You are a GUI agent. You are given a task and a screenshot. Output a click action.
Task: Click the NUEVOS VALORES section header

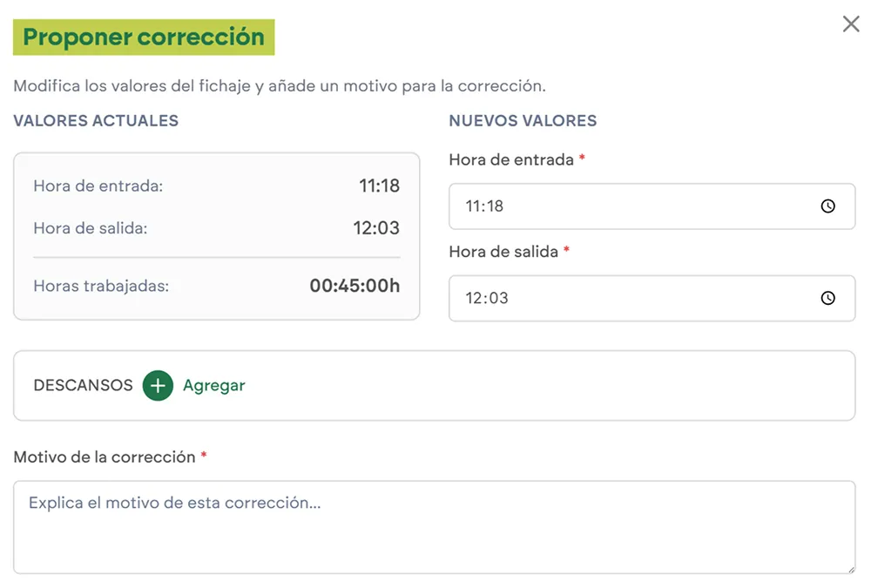(x=523, y=121)
